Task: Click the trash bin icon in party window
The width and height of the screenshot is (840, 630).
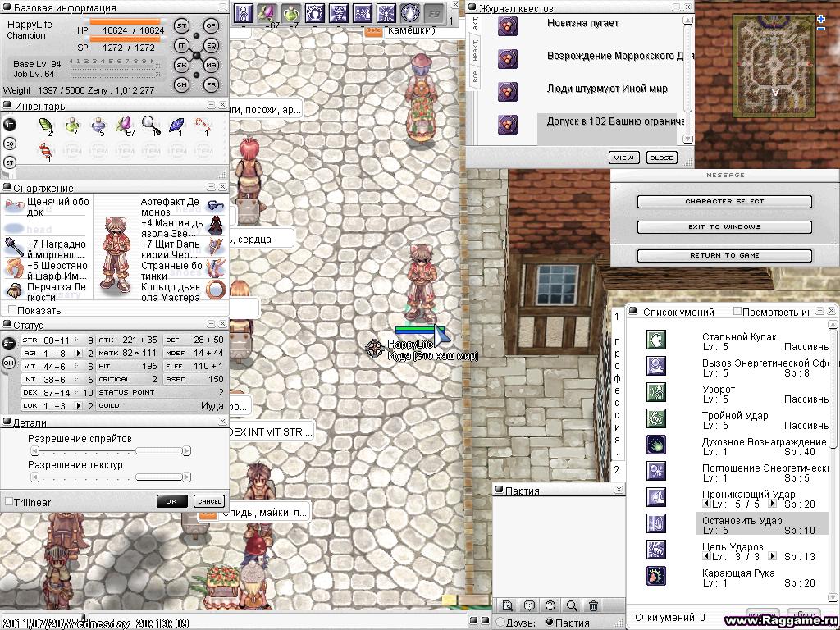Action: pos(593,605)
